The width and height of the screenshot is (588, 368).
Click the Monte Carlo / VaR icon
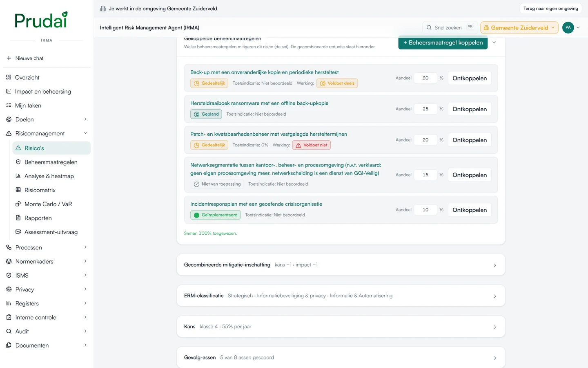point(18,204)
